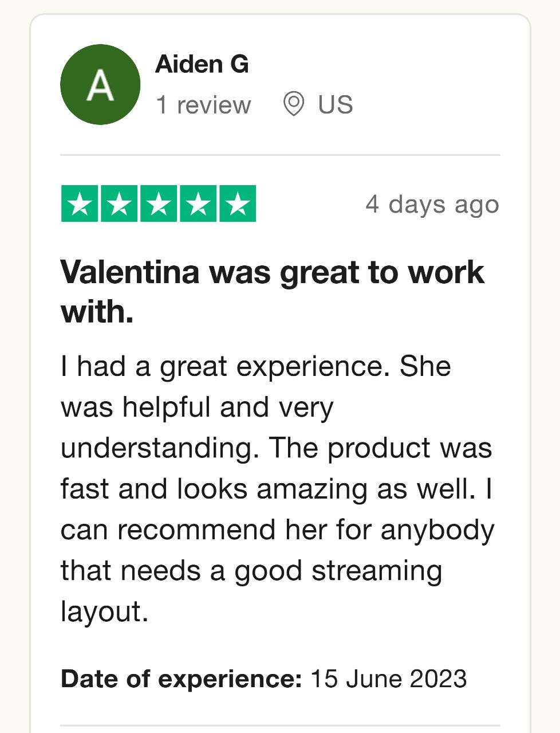Click the '1 review' link
The width and height of the screenshot is (560, 733).
pyautogui.click(x=203, y=105)
